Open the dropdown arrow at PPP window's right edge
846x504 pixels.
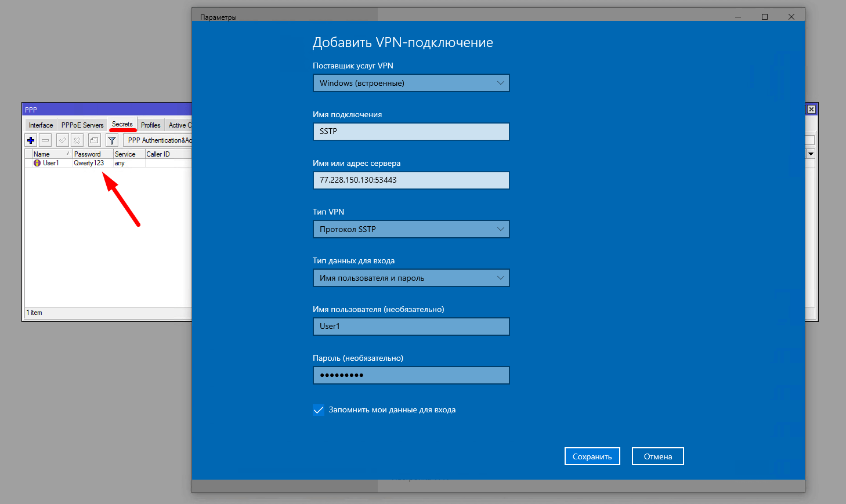(811, 154)
